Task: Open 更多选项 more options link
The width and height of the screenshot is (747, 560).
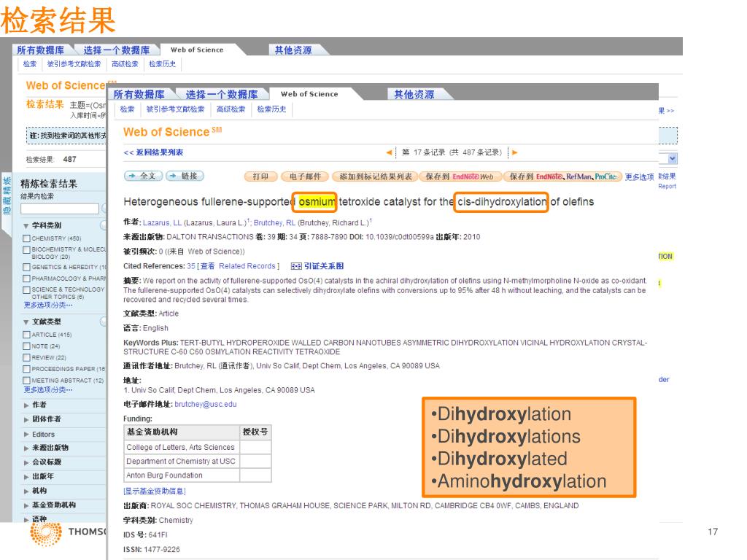Action: [639, 177]
